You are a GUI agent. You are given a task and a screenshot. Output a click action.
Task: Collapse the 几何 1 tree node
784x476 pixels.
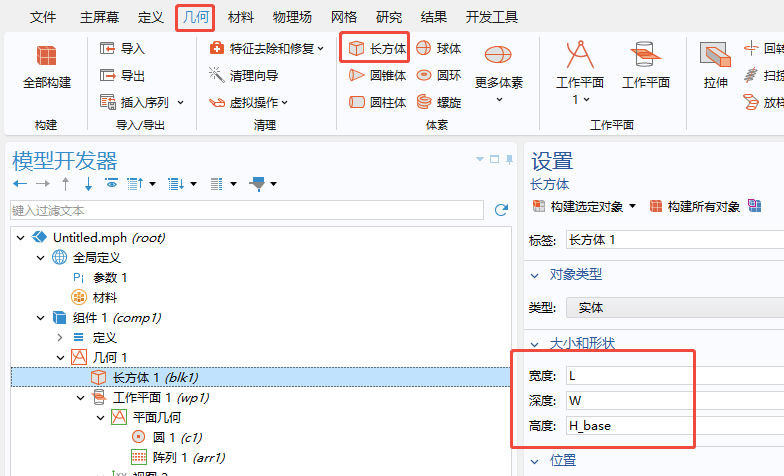coord(61,357)
